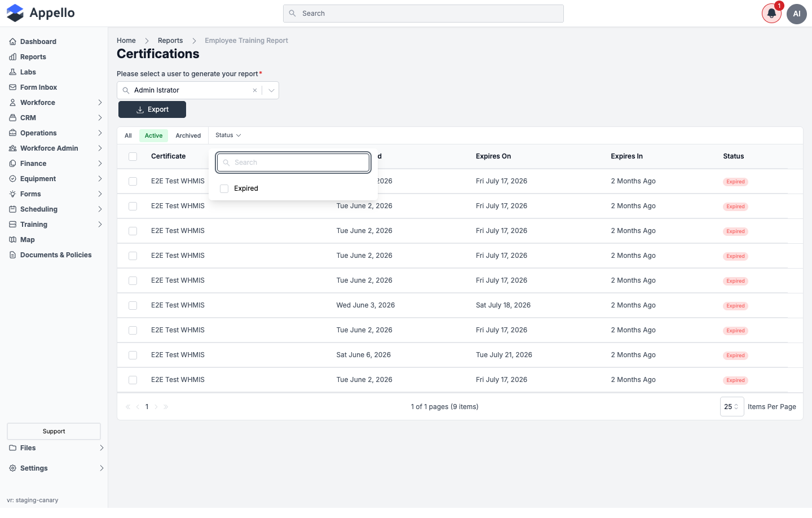Click the Equipment icon in sidebar
Viewport: 812px width, 518px height.
coord(12,179)
